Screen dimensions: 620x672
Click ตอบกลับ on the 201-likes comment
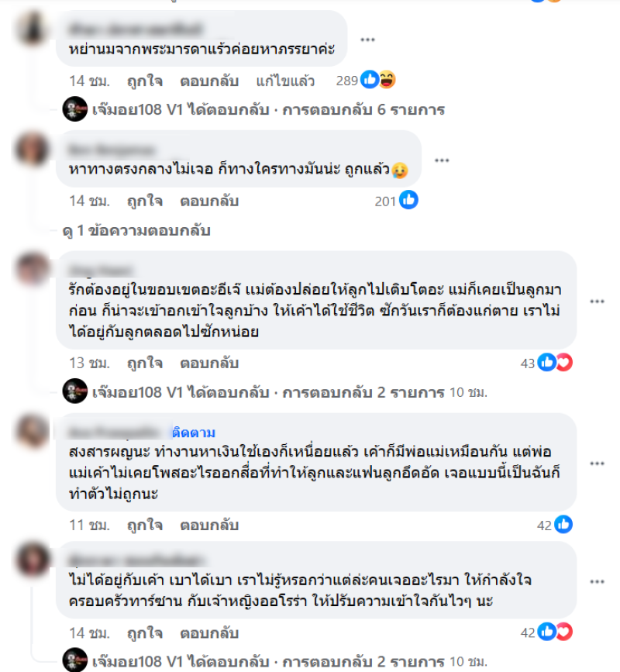point(209,201)
